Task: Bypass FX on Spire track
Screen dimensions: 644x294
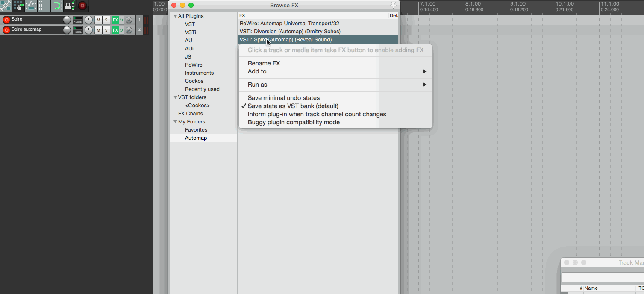Action: click(121, 20)
